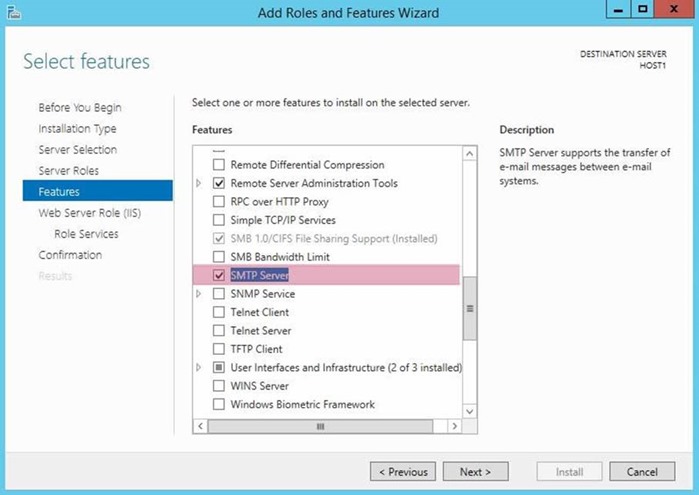This screenshot has width=699, height=495.
Task: Click the horizontal scrollbar left arrow
Action: 200,426
